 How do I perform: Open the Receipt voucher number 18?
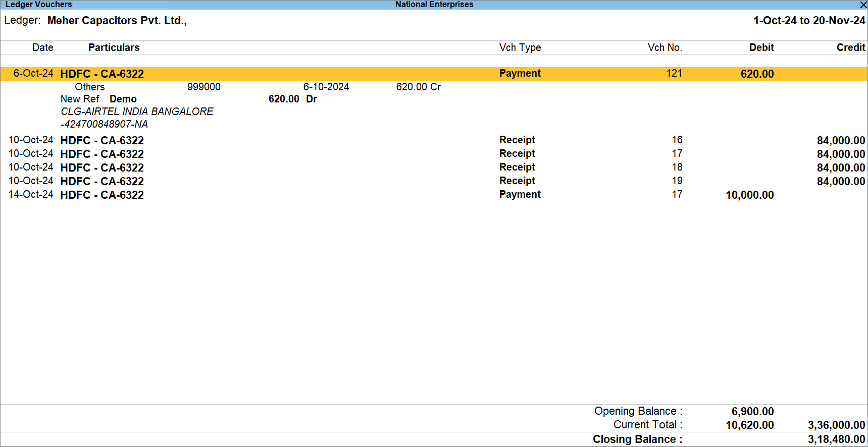coord(434,167)
